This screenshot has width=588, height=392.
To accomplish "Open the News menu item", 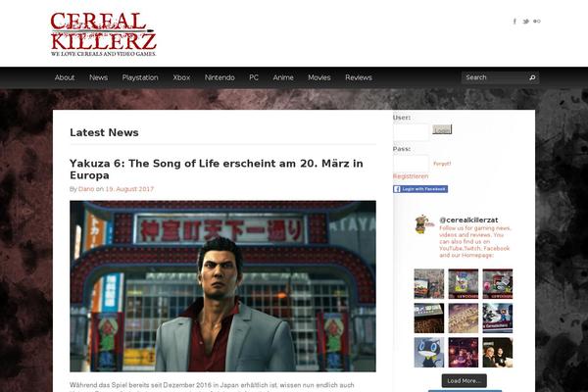I will (x=98, y=77).
